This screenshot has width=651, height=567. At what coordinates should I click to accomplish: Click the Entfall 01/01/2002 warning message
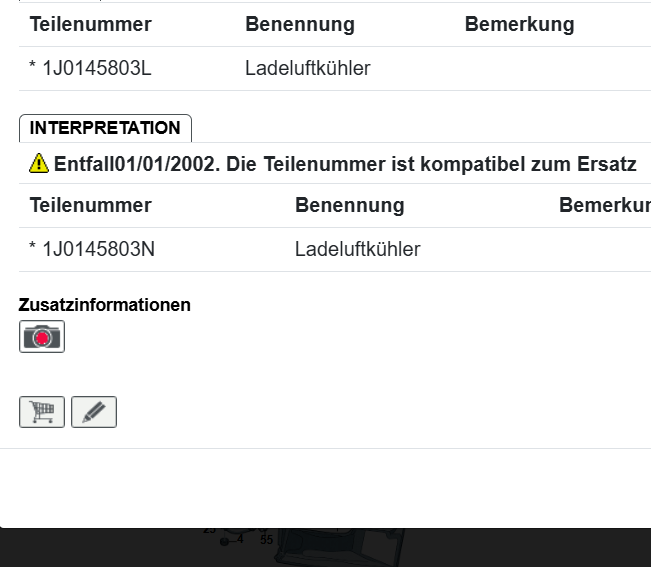pyautogui.click(x=345, y=164)
